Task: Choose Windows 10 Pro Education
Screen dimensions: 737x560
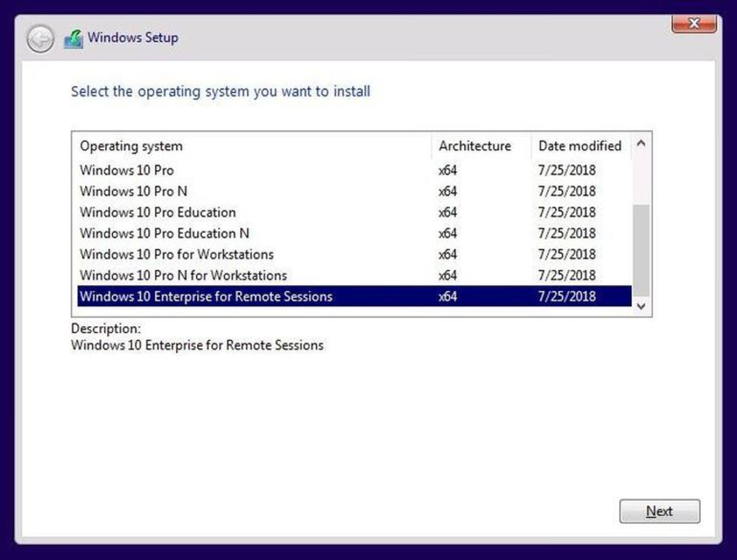Action: (x=158, y=212)
